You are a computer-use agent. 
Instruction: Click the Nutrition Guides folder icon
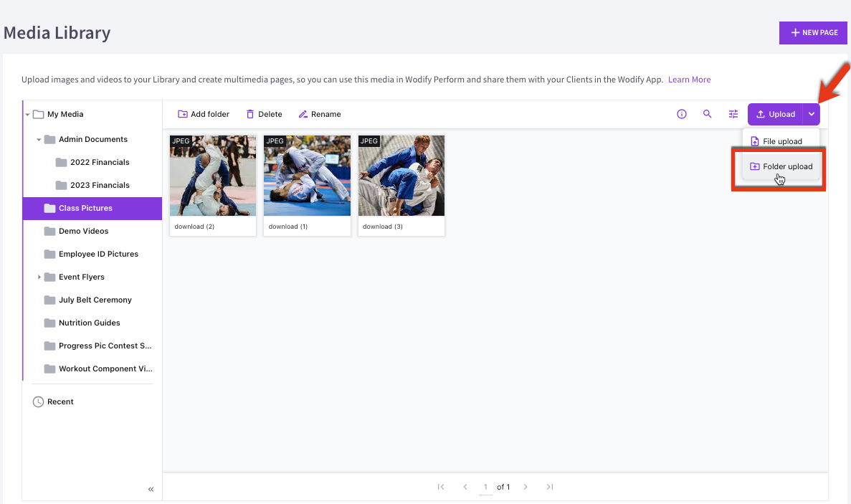pyautogui.click(x=50, y=323)
